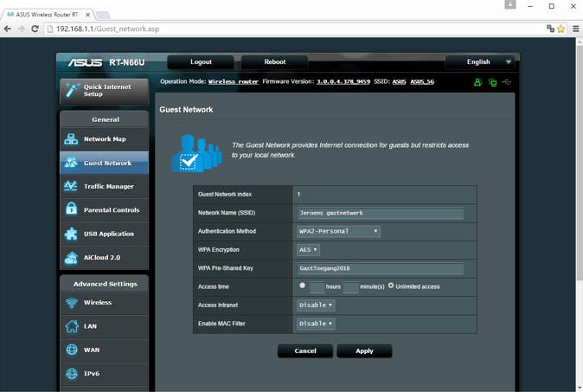Reload the router page
Viewport: 583px width, 392px height.
35,29
